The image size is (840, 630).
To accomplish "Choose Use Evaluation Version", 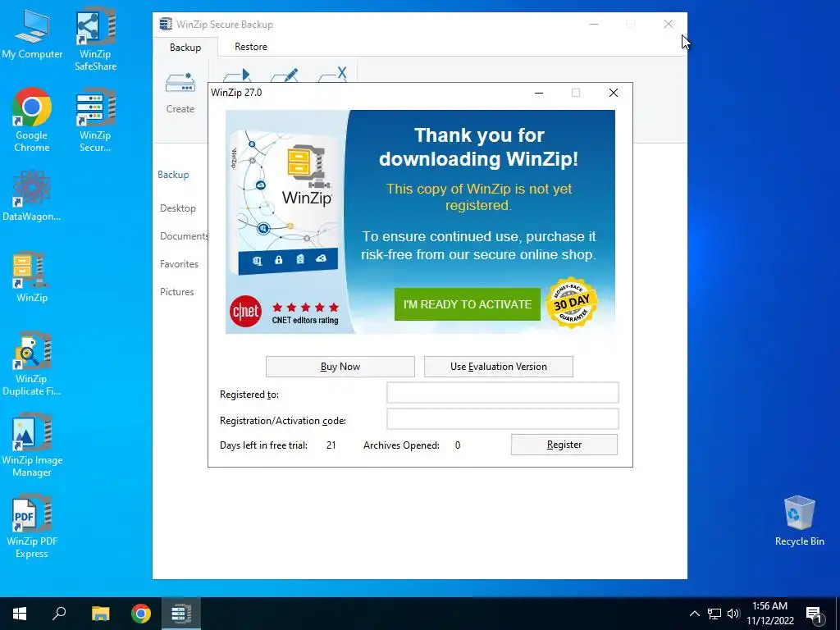I will click(x=498, y=367).
